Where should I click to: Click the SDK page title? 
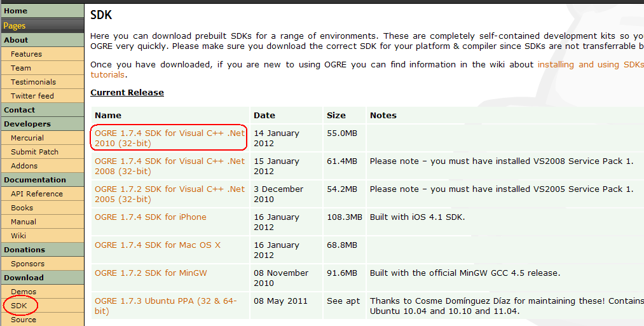(101, 15)
